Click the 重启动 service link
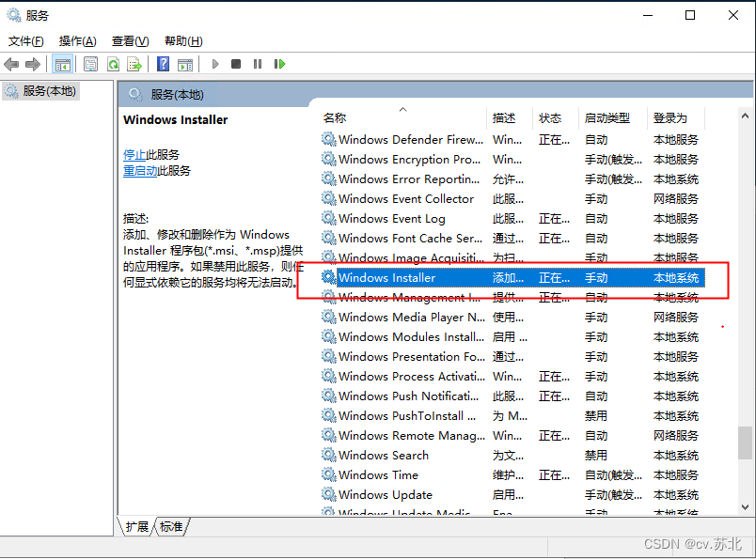The image size is (756, 559). 140,171
